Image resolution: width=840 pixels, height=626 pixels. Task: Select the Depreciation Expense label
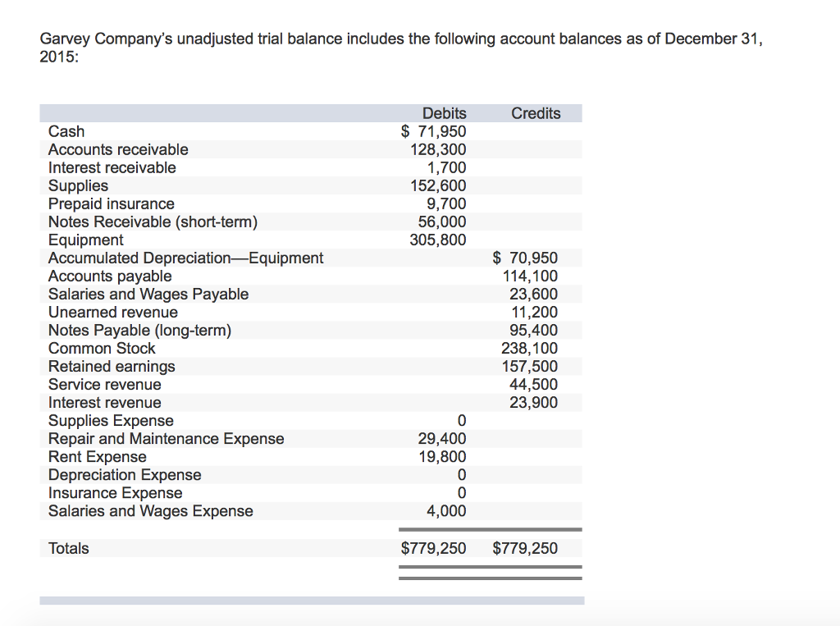[125, 475]
